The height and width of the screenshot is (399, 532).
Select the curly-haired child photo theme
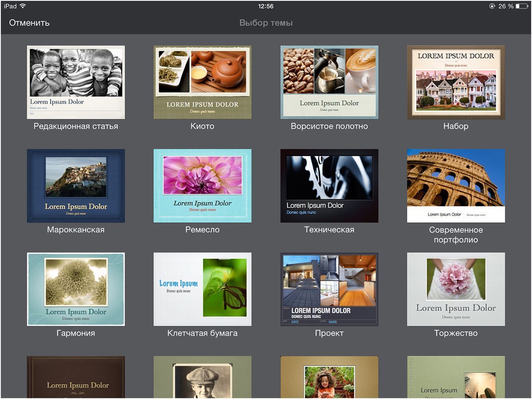pos(329,377)
